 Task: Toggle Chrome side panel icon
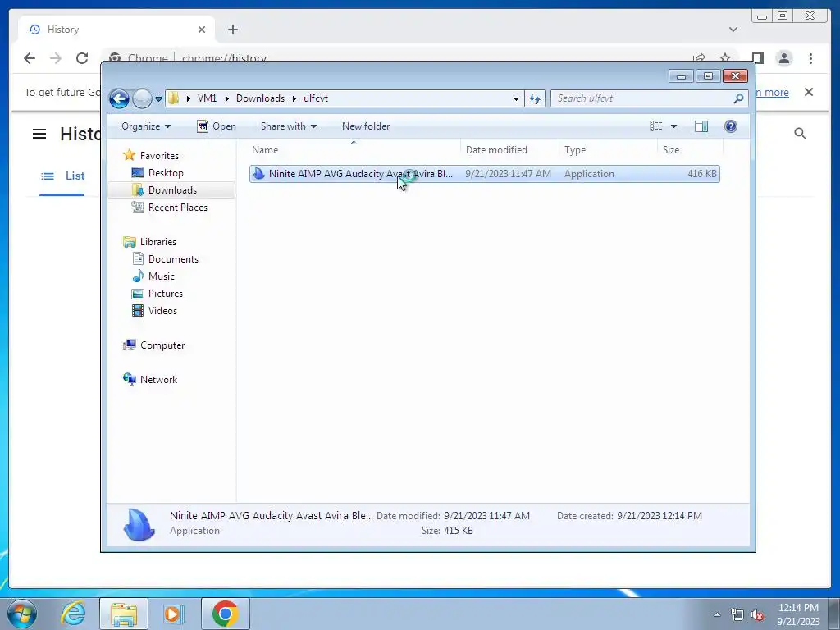pyautogui.click(x=757, y=58)
